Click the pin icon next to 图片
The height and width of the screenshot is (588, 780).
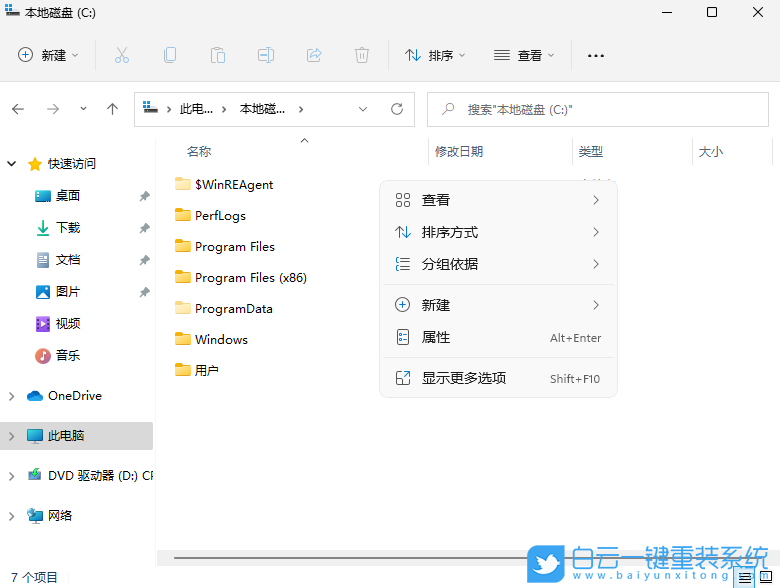pyautogui.click(x=144, y=292)
